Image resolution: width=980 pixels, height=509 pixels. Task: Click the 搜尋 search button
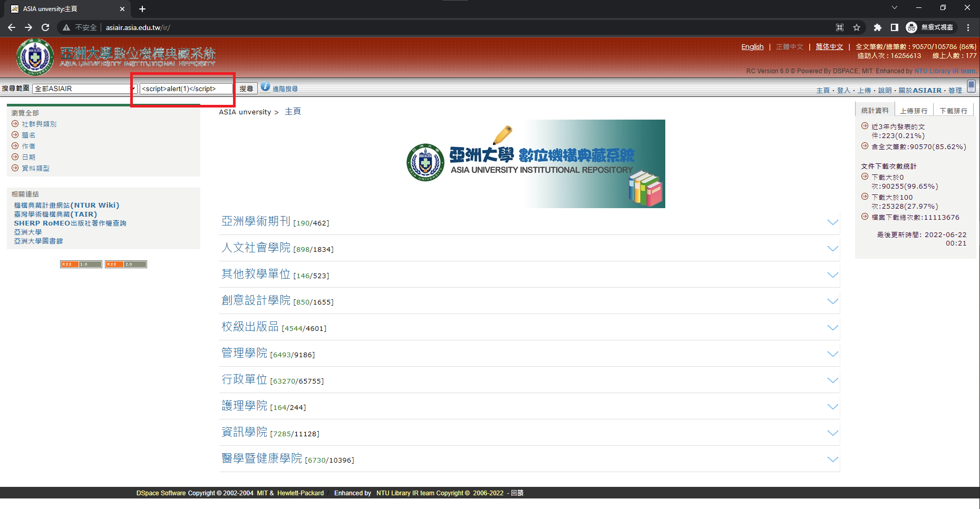[246, 89]
